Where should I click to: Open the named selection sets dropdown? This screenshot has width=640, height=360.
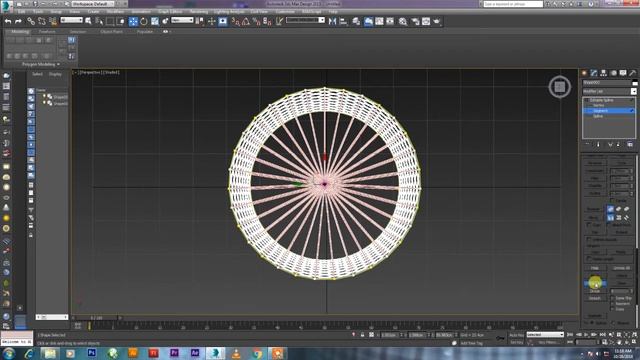305,20
